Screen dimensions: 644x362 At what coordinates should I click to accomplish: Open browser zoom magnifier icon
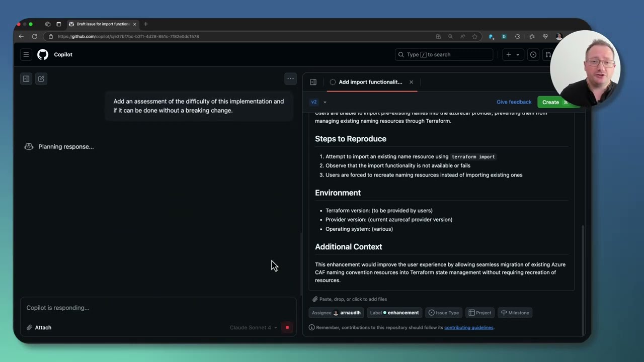[x=450, y=36]
